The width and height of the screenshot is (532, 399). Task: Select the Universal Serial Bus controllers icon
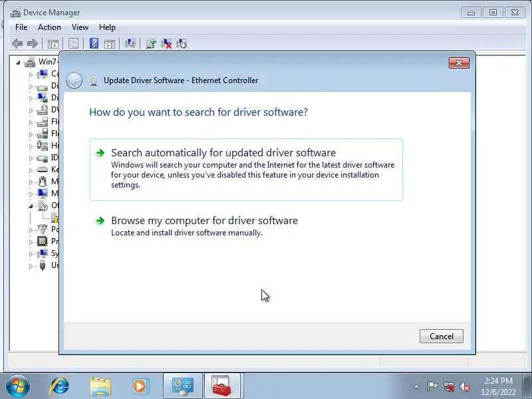coord(43,265)
